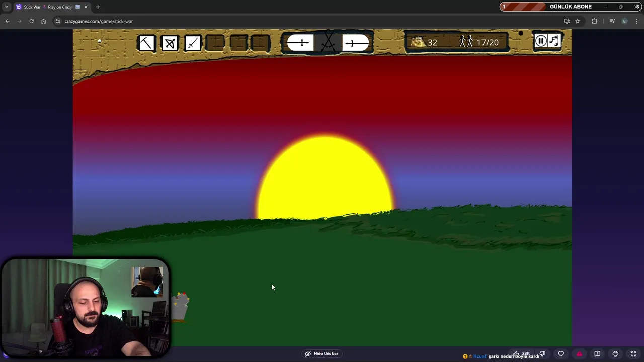
Task: Go back in browser history
Action: click(x=7, y=21)
